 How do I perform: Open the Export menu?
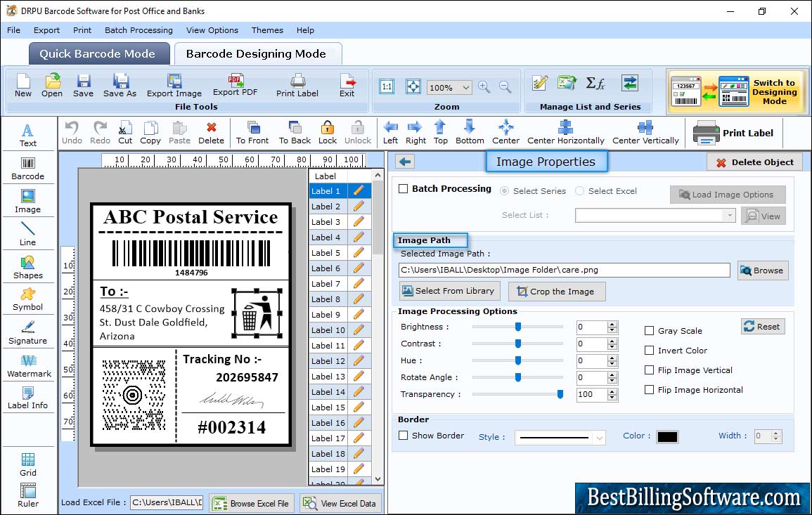pos(46,30)
